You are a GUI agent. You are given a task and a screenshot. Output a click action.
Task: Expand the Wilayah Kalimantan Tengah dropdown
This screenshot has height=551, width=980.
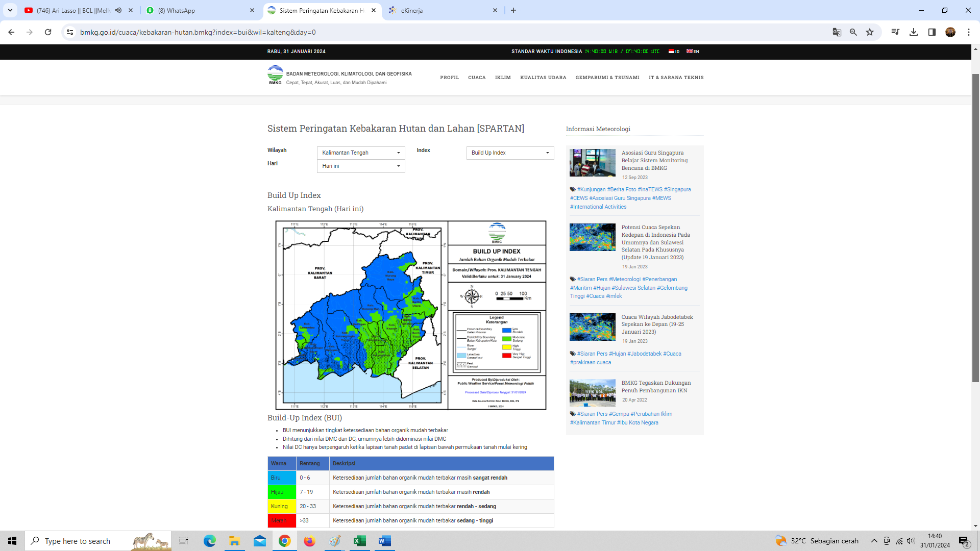point(361,153)
